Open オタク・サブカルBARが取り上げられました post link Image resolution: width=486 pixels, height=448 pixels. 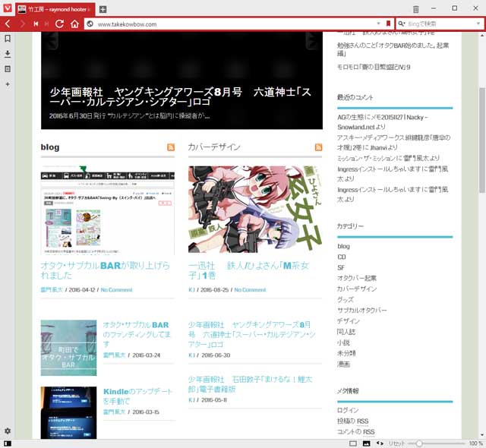pyautogui.click(x=105, y=270)
